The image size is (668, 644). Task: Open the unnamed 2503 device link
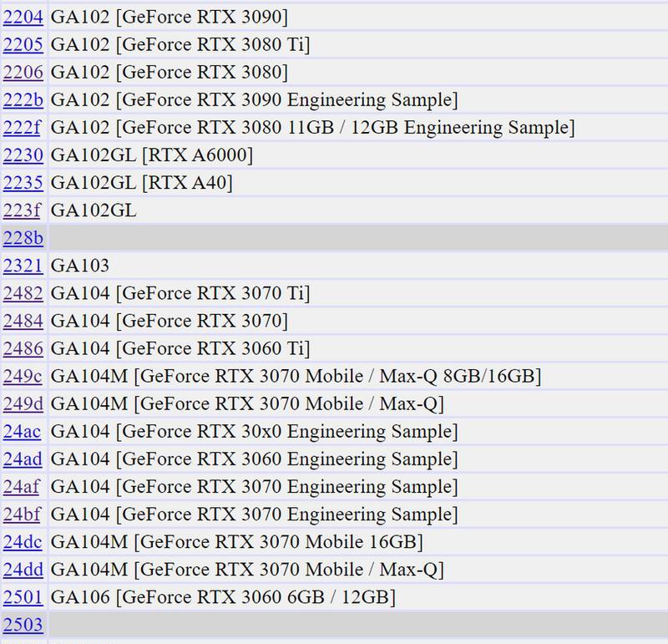coord(23,625)
